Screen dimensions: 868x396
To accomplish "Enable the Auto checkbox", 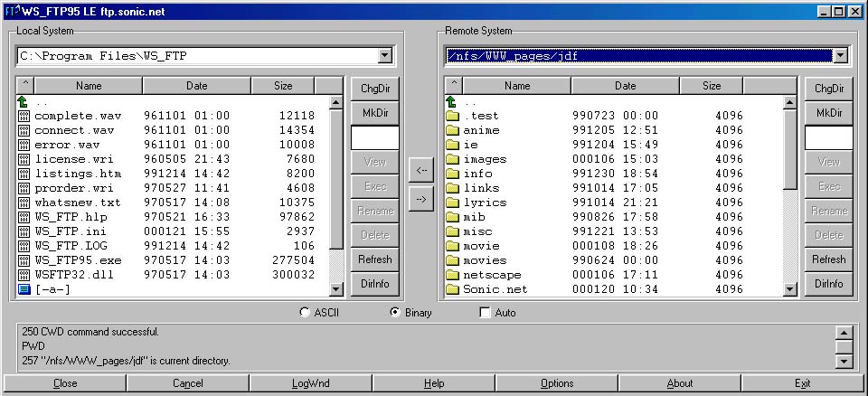I will pyautogui.click(x=485, y=313).
